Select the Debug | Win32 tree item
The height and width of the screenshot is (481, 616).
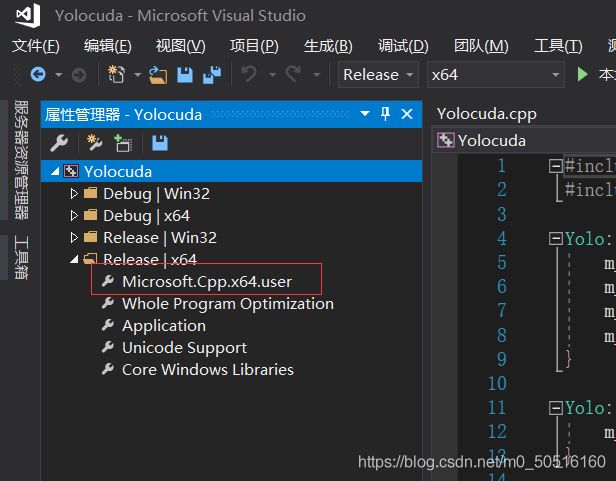(156, 193)
